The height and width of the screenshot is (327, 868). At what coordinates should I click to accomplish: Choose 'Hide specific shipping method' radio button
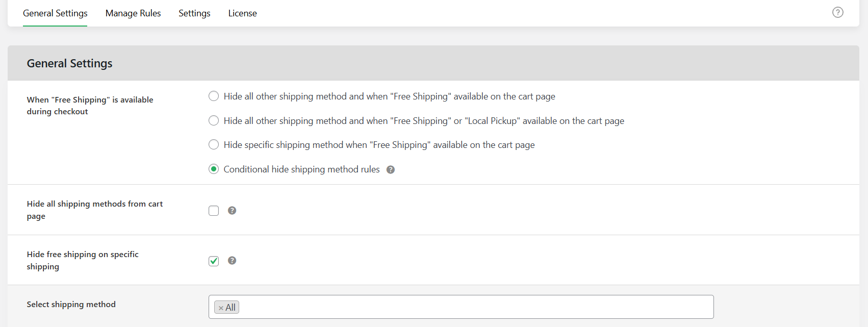pyautogui.click(x=214, y=145)
